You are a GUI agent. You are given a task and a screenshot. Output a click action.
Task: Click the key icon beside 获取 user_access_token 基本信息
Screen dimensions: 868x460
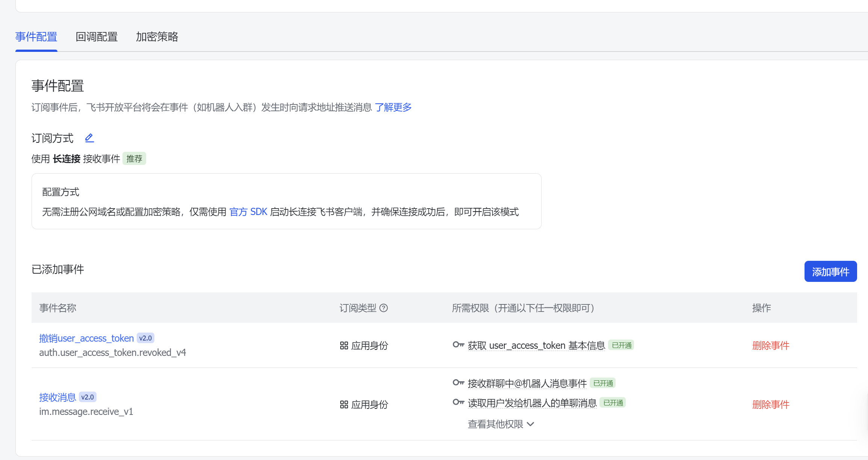(x=458, y=345)
